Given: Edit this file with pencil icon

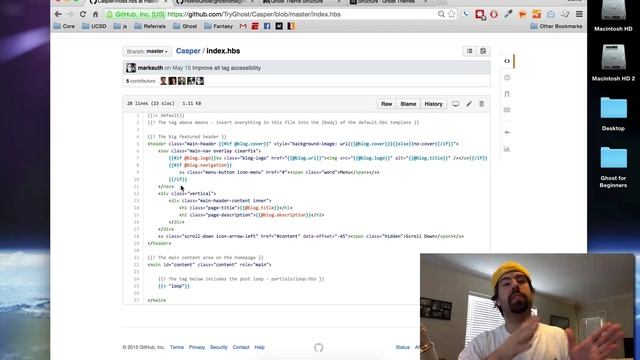Looking at the screenshot, I should point(469,104).
